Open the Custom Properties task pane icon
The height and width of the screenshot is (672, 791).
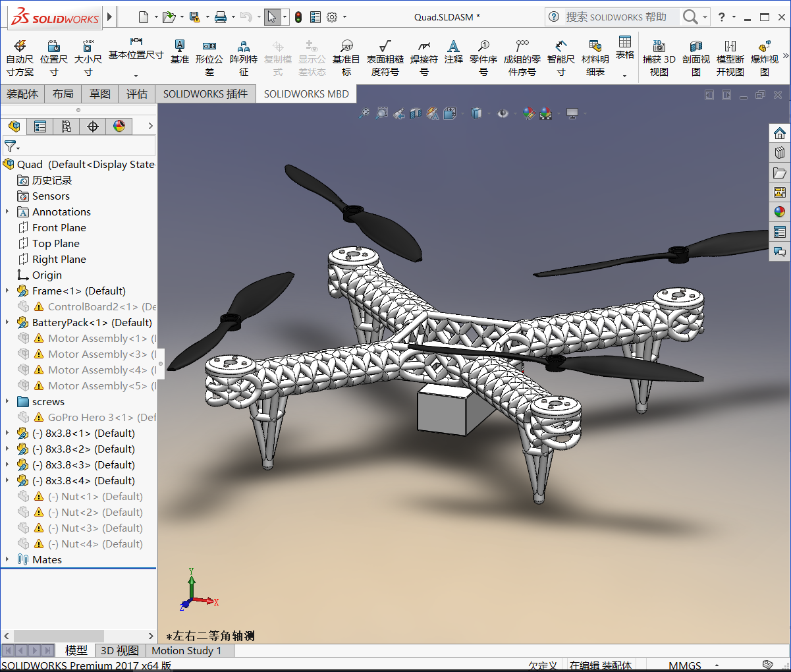(780, 232)
